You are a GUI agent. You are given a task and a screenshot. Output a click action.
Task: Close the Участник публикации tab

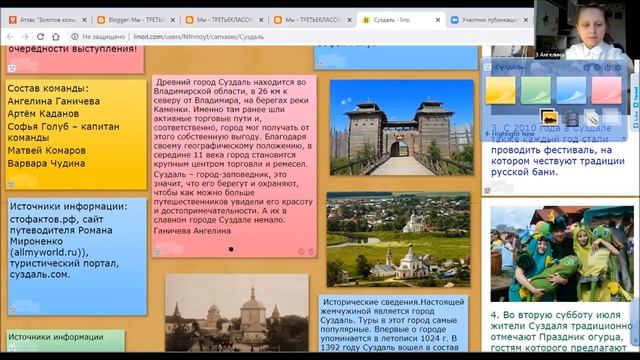pyautogui.click(x=526, y=20)
